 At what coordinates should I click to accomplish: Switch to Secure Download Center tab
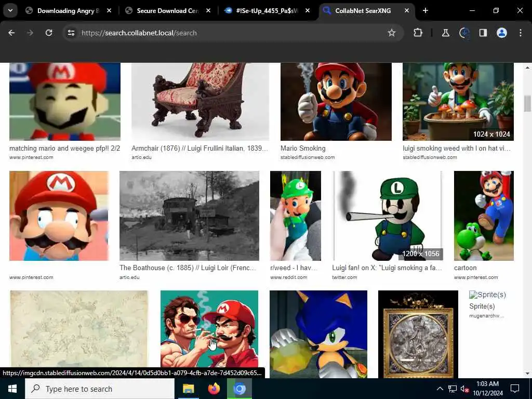169,11
